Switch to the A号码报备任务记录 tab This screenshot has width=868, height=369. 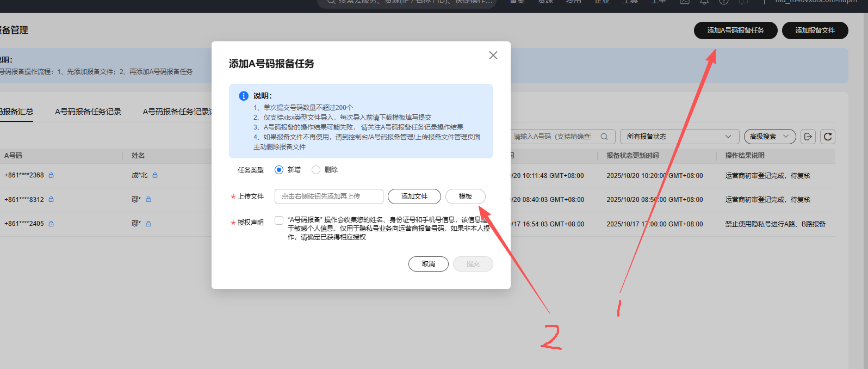(88, 112)
